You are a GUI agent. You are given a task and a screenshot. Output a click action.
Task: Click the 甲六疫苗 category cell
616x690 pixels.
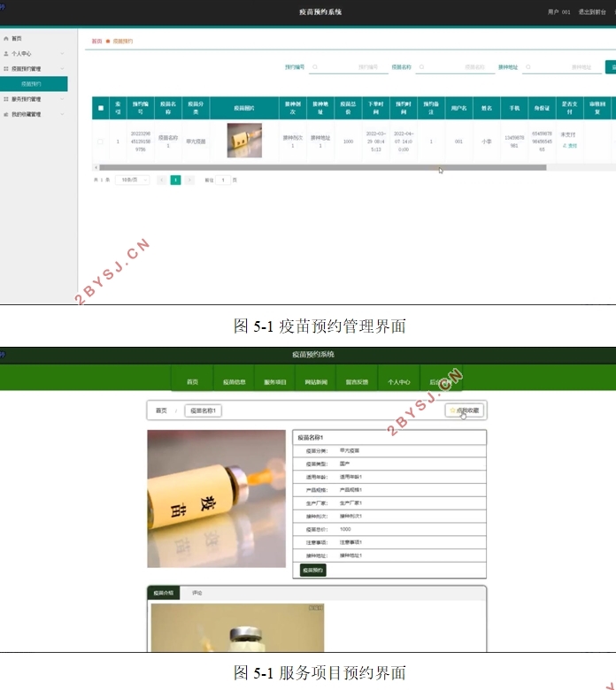pyautogui.click(x=196, y=142)
